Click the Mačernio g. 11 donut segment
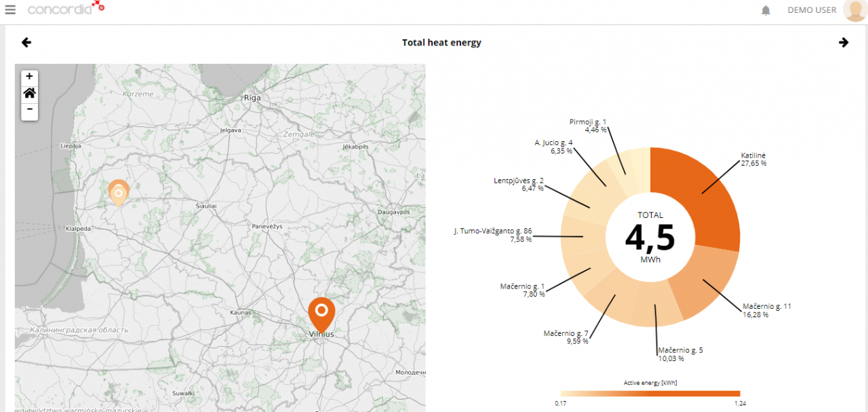 click(705, 286)
